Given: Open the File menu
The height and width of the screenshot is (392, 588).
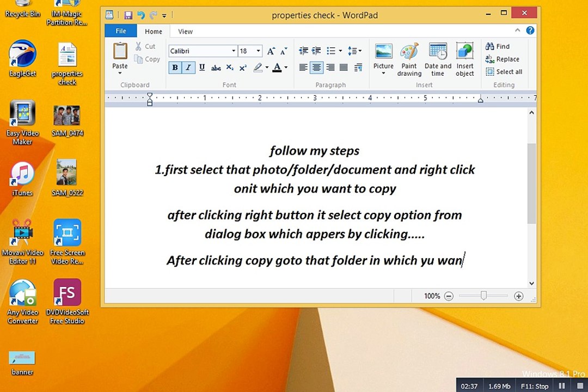Looking at the screenshot, I should [x=121, y=30].
